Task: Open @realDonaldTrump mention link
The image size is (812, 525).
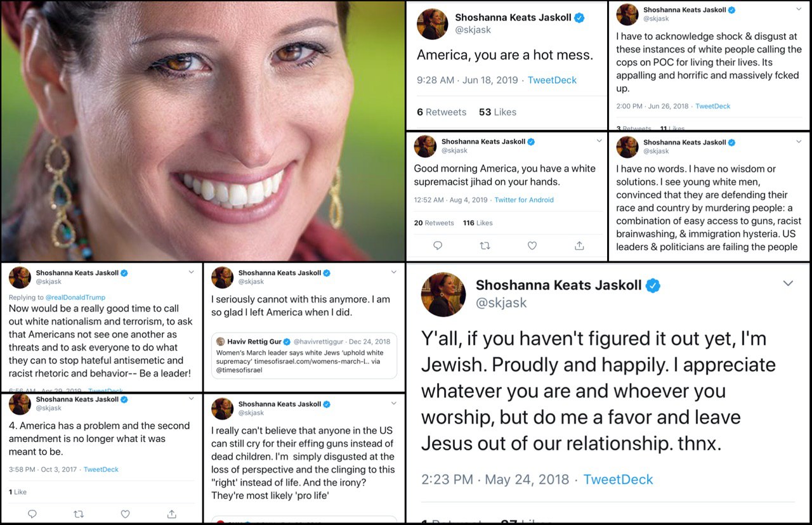Action: coord(75,297)
